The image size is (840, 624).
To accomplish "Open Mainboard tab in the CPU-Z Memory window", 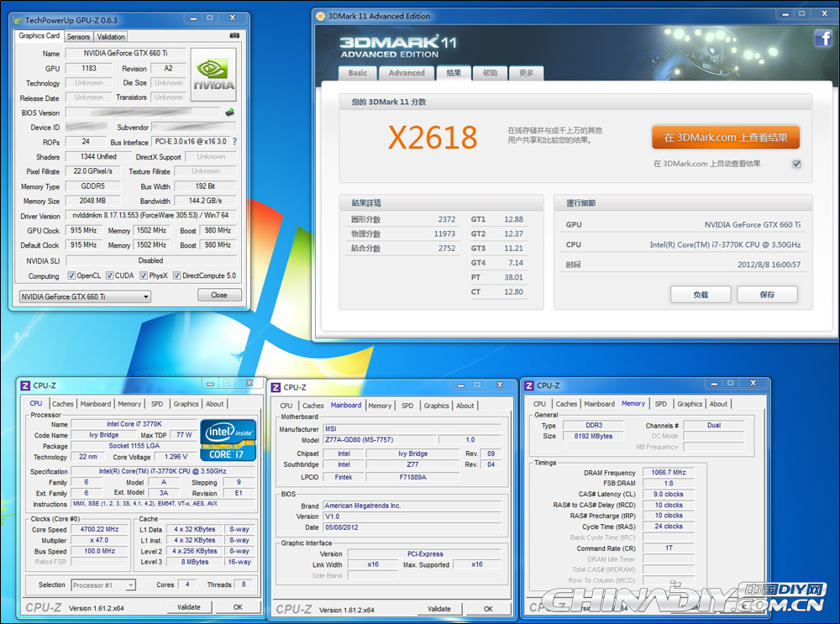I will pyautogui.click(x=600, y=404).
